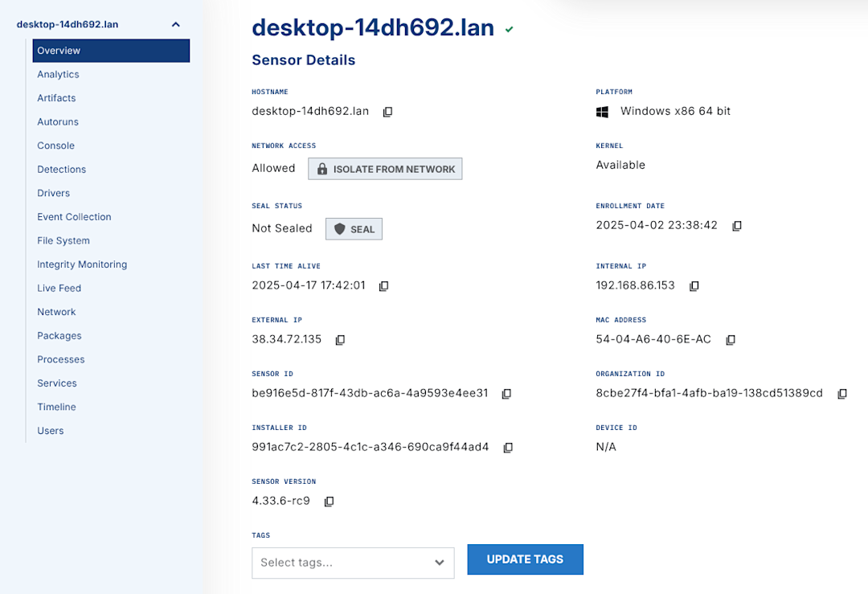868x594 pixels.
Task: Open the Select tags dropdown
Action: click(439, 563)
